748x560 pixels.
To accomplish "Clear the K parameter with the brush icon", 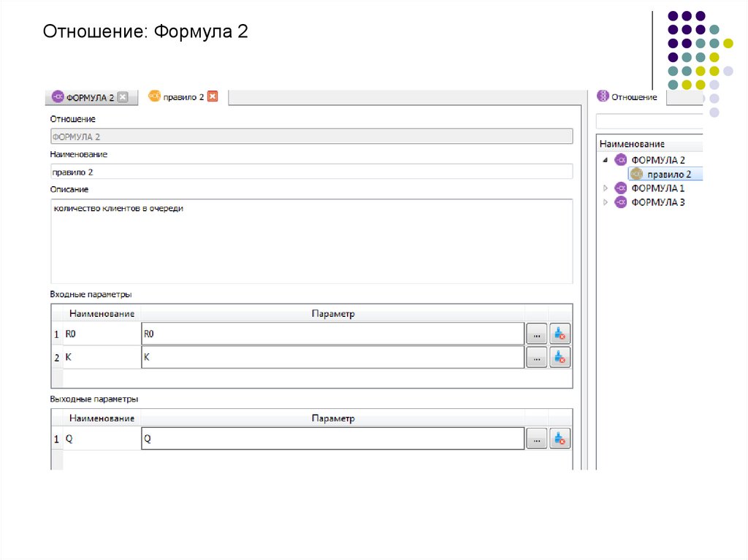I will (x=560, y=357).
